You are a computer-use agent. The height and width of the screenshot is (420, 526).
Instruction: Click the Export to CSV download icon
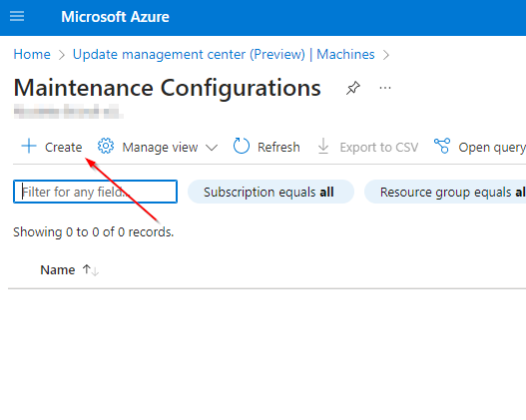[323, 146]
